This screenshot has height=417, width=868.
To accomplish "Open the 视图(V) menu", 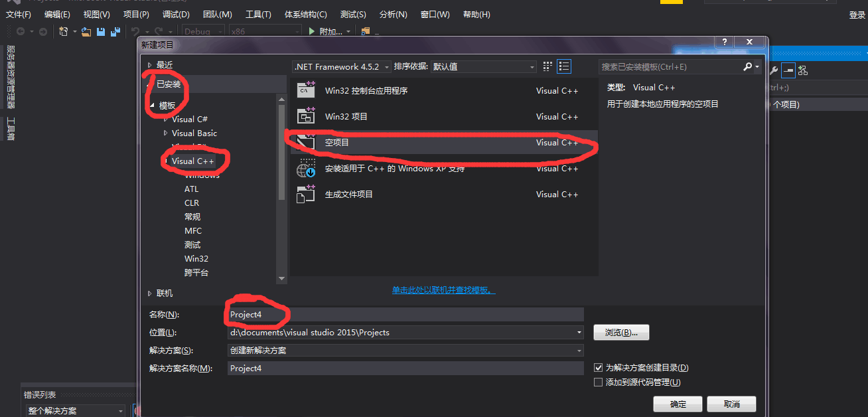I will tap(96, 14).
